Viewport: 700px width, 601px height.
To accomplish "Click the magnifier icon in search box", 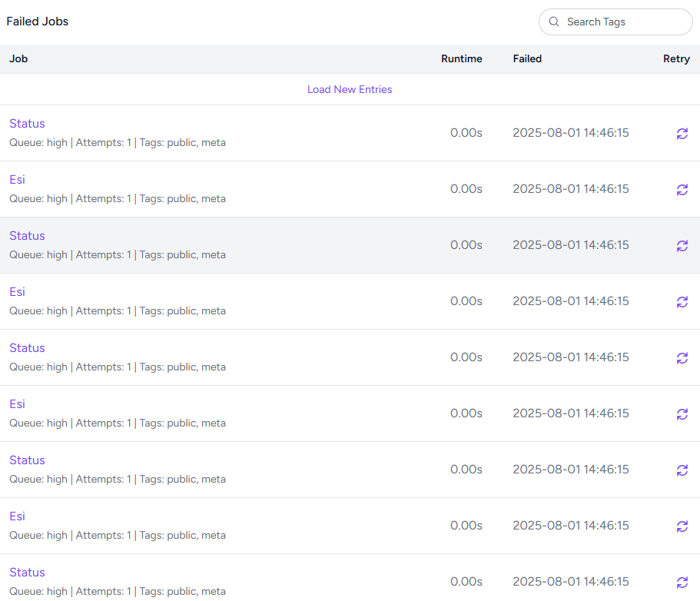I will [x=554, y=22].
